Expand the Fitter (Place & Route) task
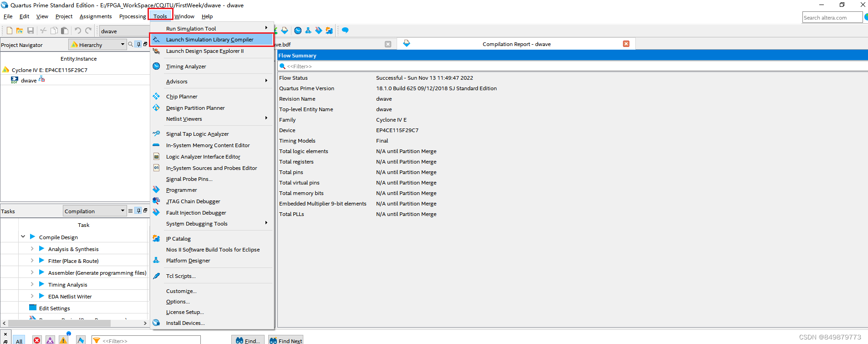This screenshot has width=868, height=344. pyautogui.click(x=32, y=261)
